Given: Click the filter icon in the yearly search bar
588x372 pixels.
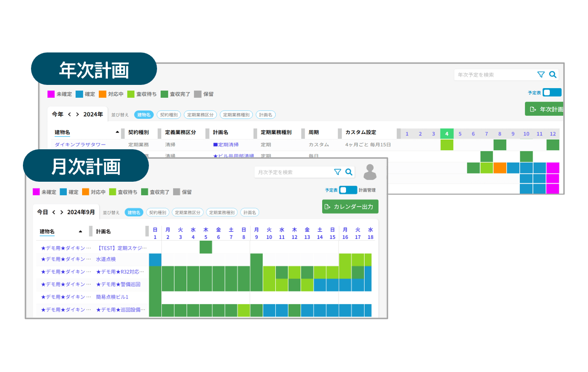Looking at the screenshot, I should (541, 74).
